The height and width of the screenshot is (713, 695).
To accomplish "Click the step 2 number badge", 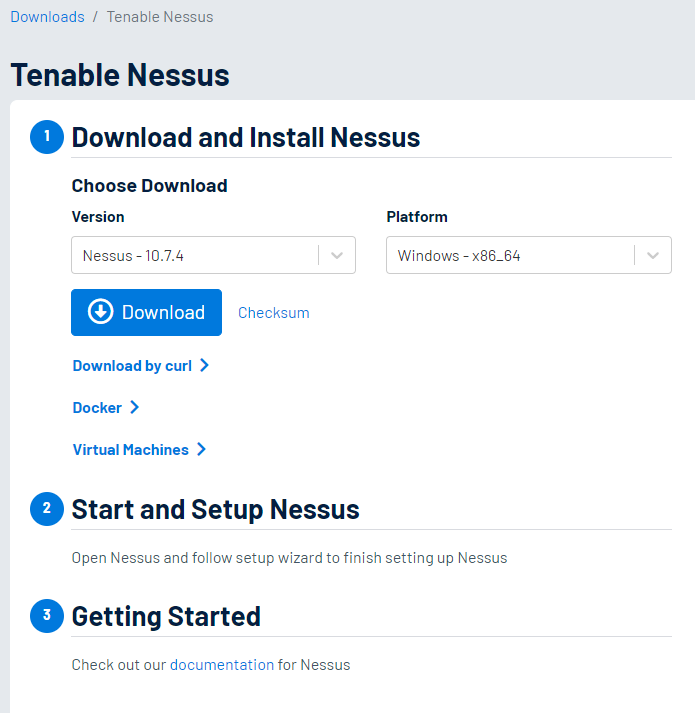I will (46, 509).
